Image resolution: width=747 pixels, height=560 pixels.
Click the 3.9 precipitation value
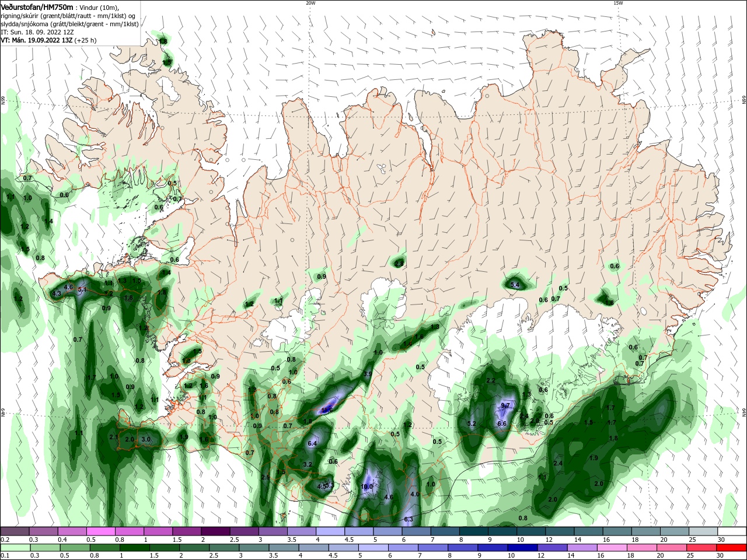(x=368, y=374)
